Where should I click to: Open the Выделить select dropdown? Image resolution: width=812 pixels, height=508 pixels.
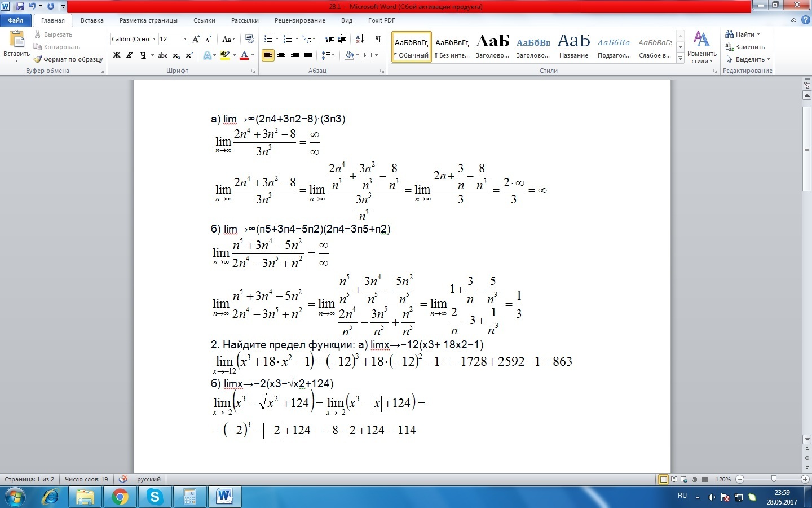748,59
